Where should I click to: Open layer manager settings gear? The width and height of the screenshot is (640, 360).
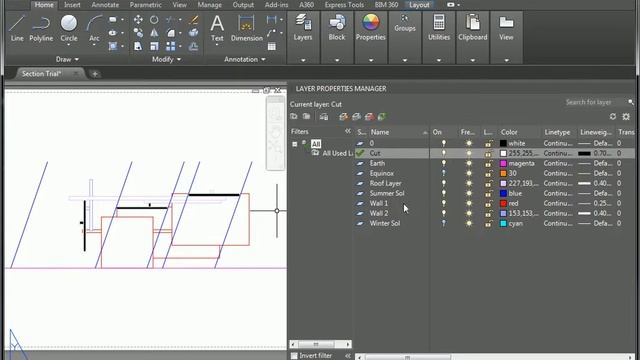click(626, 117)
